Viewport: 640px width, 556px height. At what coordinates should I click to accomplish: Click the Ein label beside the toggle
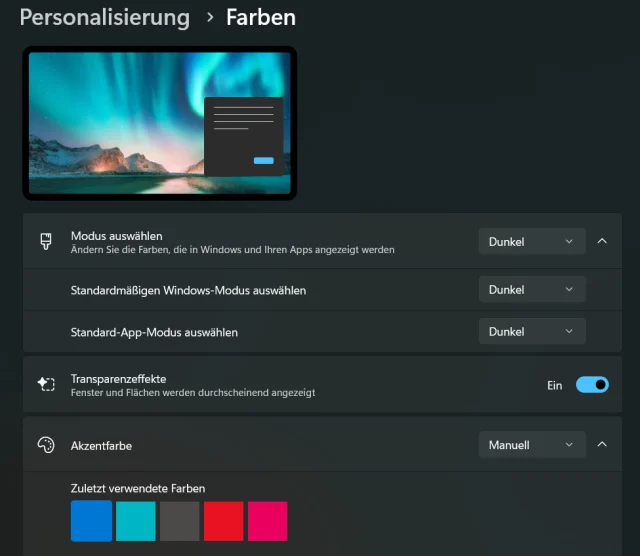tap(555, 385)
